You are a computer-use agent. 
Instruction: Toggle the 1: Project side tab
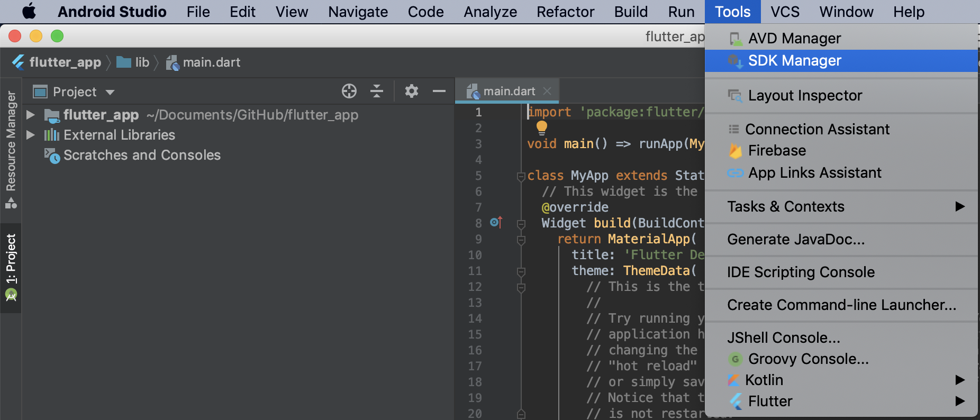point(11,267)
